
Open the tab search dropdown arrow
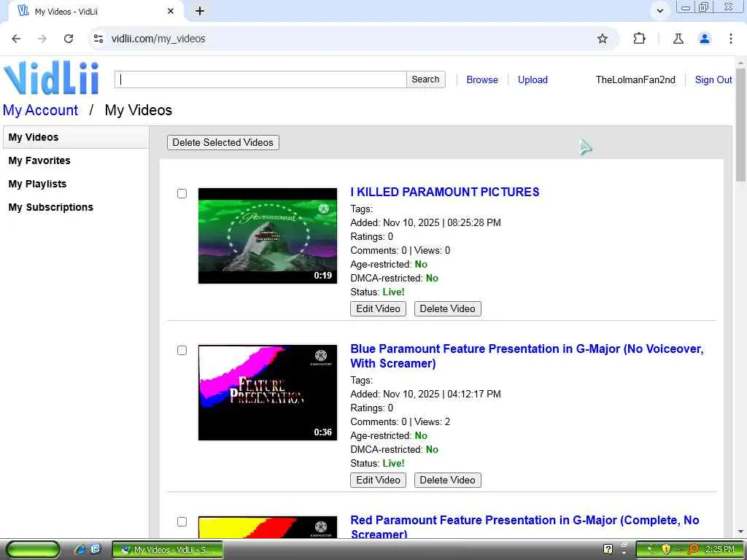tap(659, 10)
